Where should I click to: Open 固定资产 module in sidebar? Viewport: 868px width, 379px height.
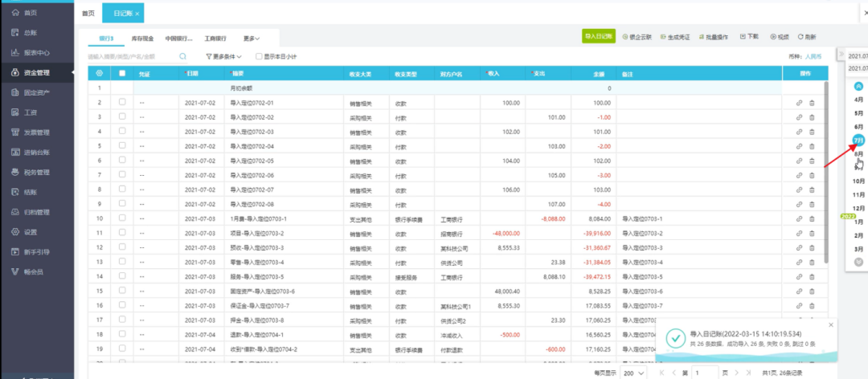[x=36, y=92]
